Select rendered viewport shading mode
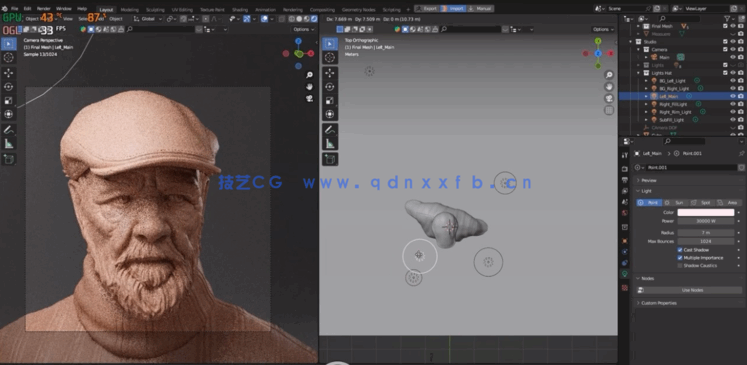Viewport: 747px width, 365px height. click(314, 19)
